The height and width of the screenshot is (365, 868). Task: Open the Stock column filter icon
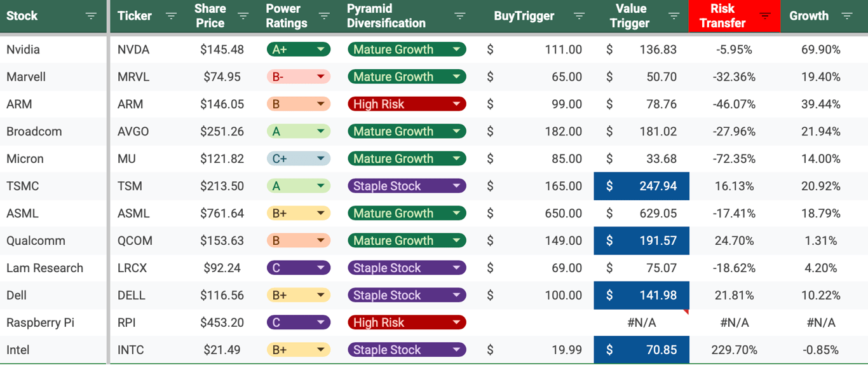pyautogui.click(x=91, y=16)
